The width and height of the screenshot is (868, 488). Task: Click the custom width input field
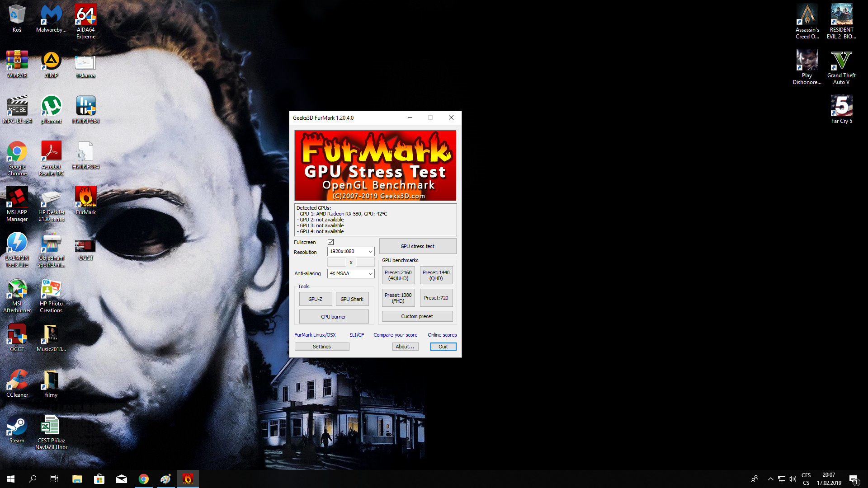(337, 263)
